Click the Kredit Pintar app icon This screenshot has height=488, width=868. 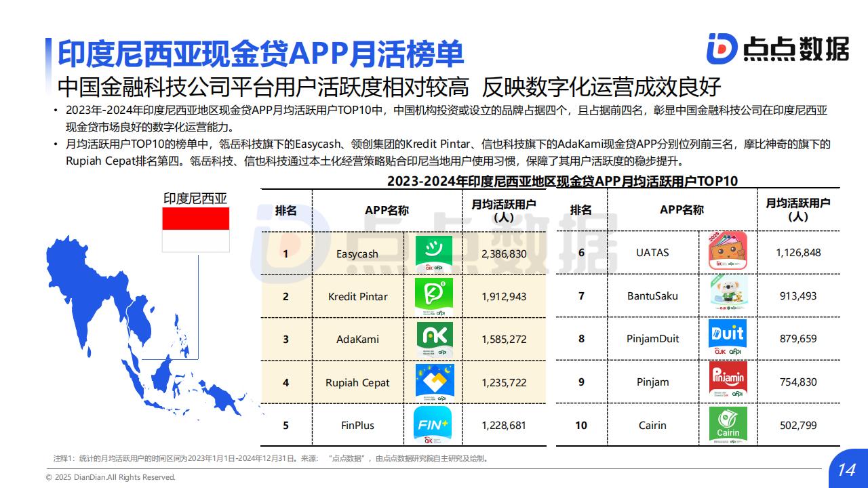433,296
